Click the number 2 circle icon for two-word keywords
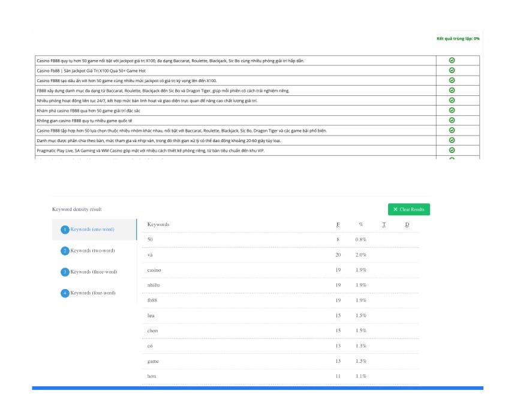The image size is (532, 418). pos(65,251)
